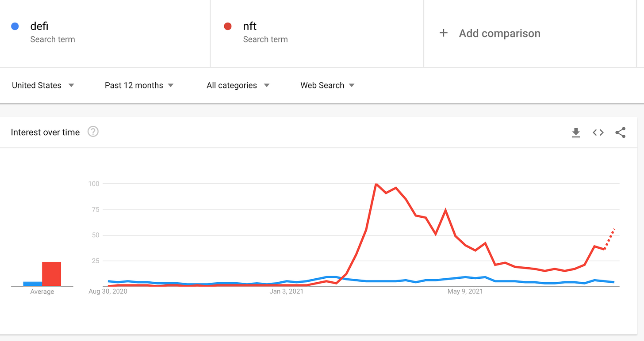Click the blue defi average bar

point(33,284)
